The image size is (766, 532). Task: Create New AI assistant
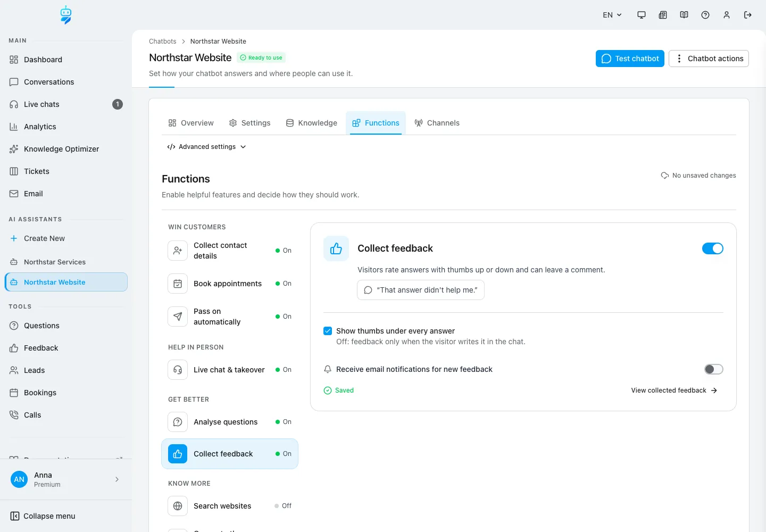66,238
